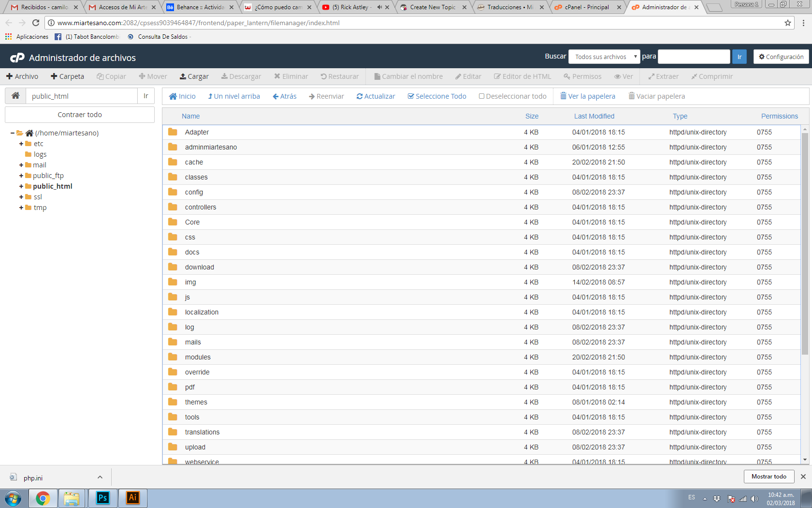Open Chrome from the Windows taskbar

pyautogui.click(x=43, y=498)
